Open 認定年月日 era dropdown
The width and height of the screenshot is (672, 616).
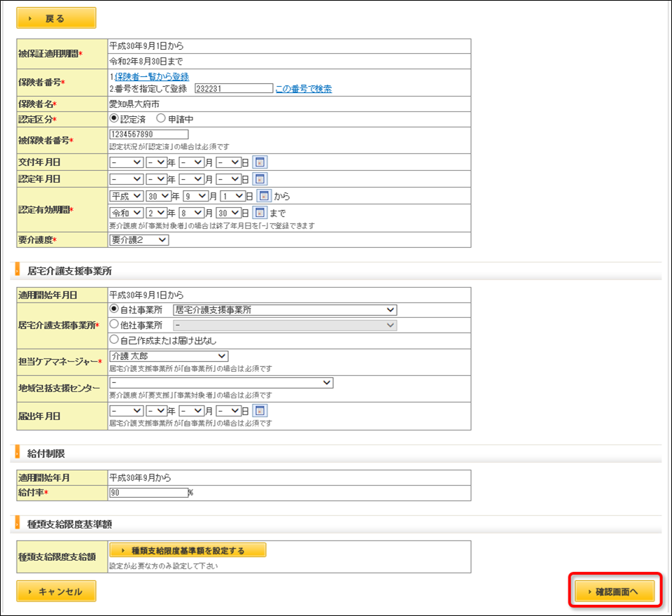127,178
